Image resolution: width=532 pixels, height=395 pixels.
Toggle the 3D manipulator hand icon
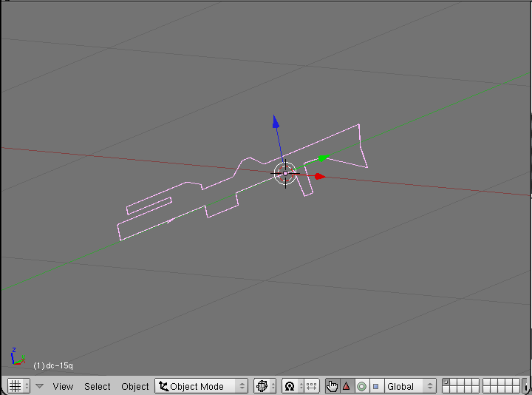[332, 386]
